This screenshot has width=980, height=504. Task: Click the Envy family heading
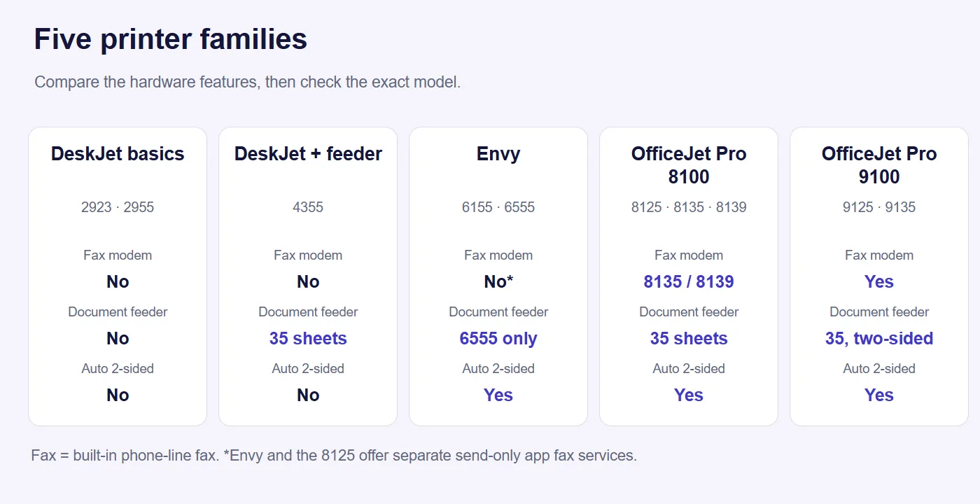point(498,154)
